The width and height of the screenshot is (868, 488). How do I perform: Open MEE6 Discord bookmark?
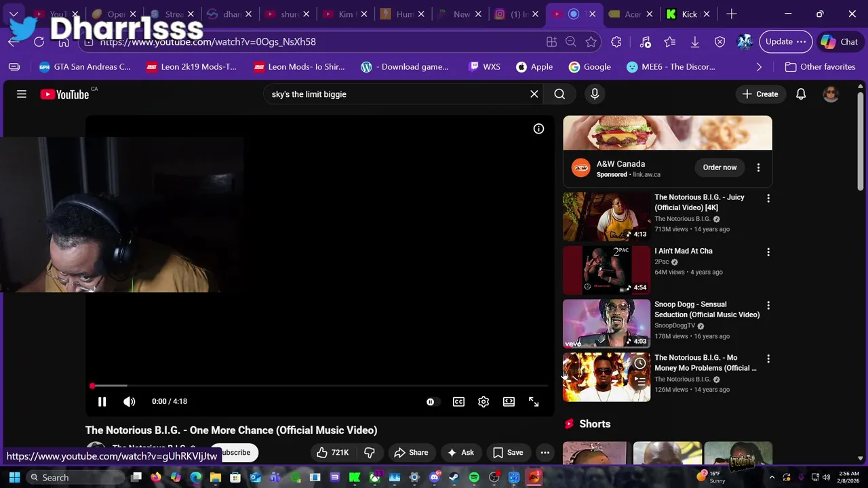(671, 66)
